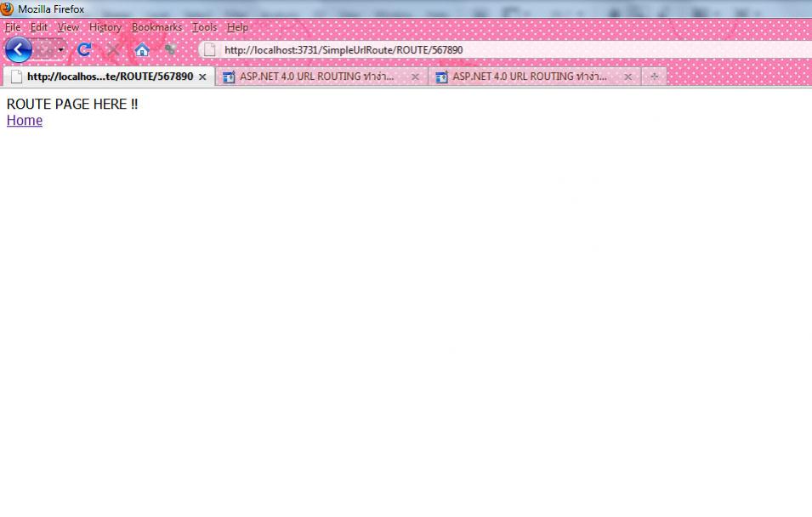
Task: Click the favicon of the last ASP.NET tab
Action: (x=441, y=77)
